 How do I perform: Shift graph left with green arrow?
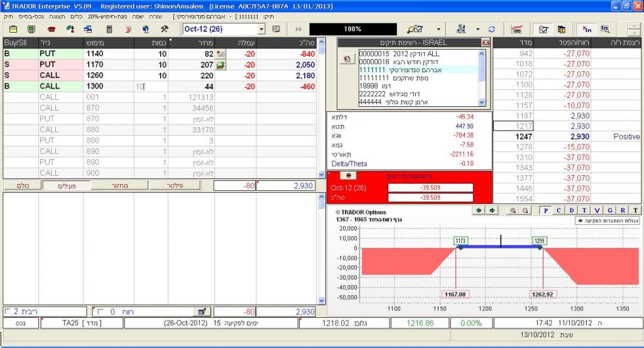click(x=481, y=210)
